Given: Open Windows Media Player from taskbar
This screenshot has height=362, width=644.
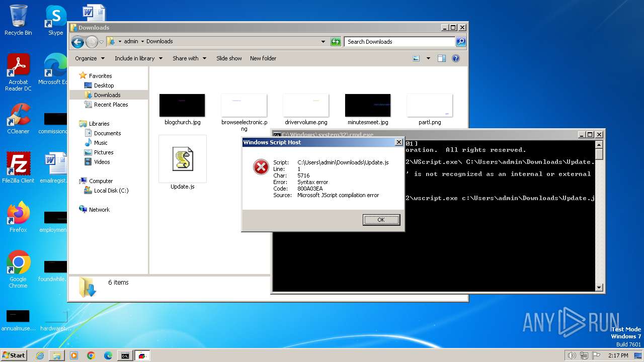Looking at the screenshot, I should click(74, 355).
